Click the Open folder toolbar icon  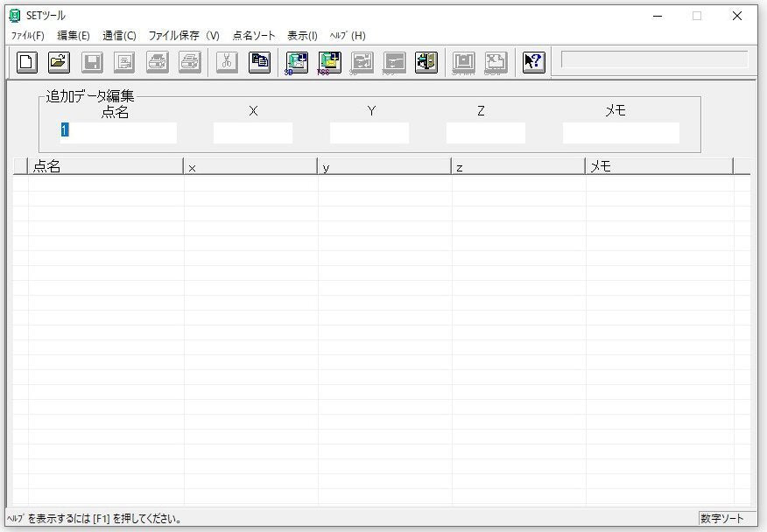(59, 62)
